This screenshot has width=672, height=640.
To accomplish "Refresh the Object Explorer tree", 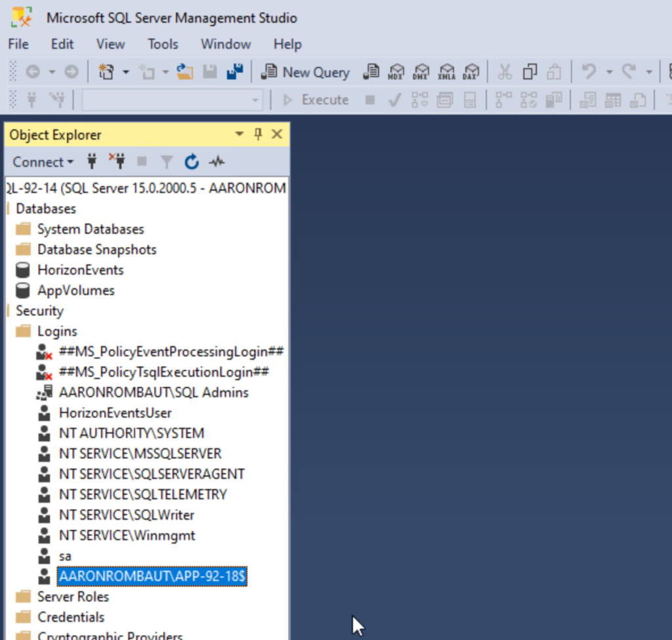I will click(x=192, y=161).
